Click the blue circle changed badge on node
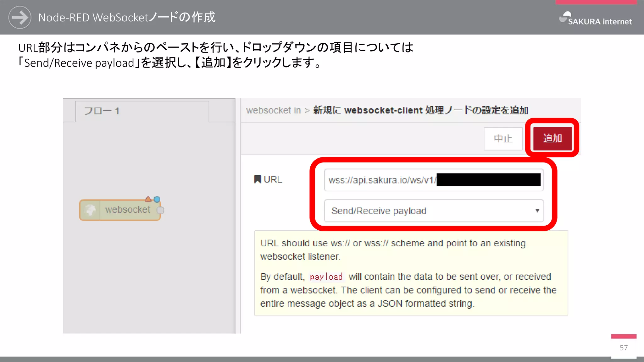The image size is (644, 362). (157, 199)
